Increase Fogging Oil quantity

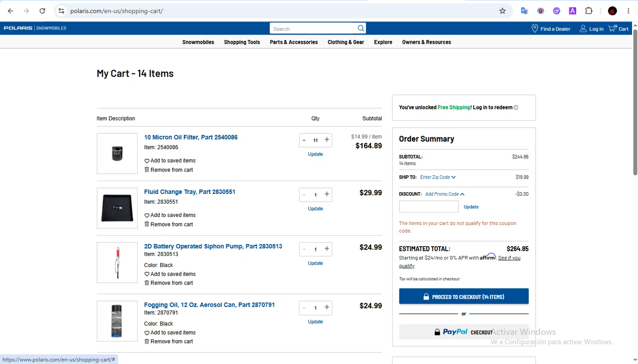327,307
